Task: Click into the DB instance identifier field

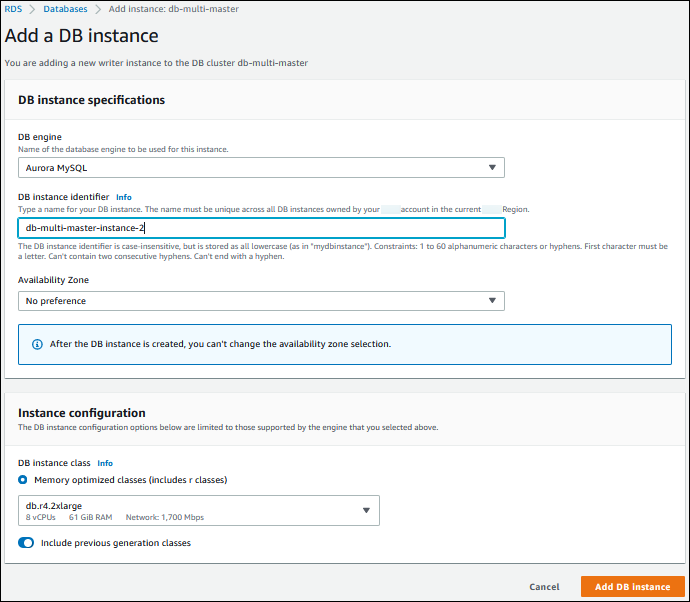Action: coord(260,228)
